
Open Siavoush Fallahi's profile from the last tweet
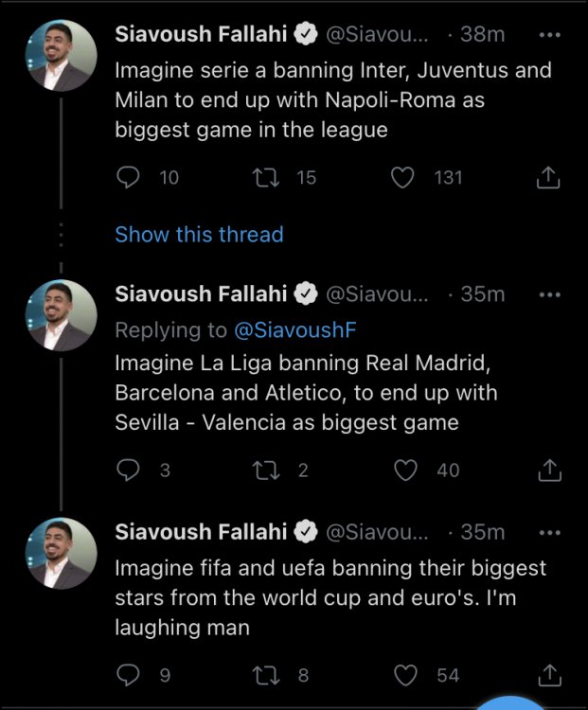click(x=201, y=532)
